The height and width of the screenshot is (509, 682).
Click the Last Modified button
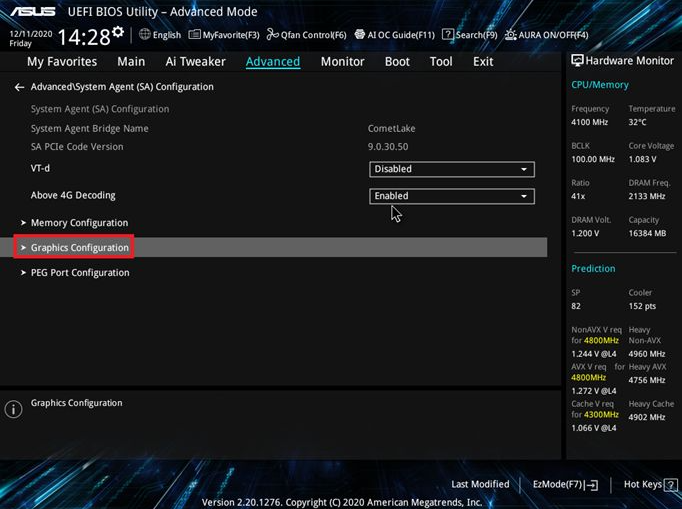coord(480,484)
